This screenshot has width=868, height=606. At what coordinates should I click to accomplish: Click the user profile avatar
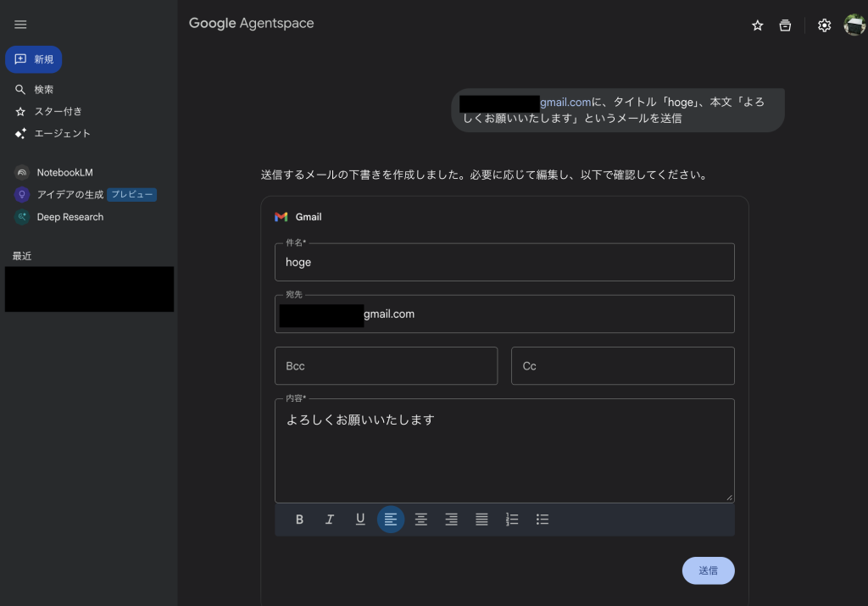854,25
